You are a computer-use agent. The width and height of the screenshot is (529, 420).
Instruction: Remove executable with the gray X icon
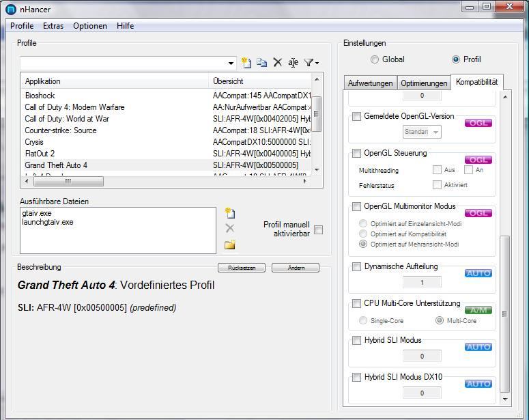tap(230, 228)
